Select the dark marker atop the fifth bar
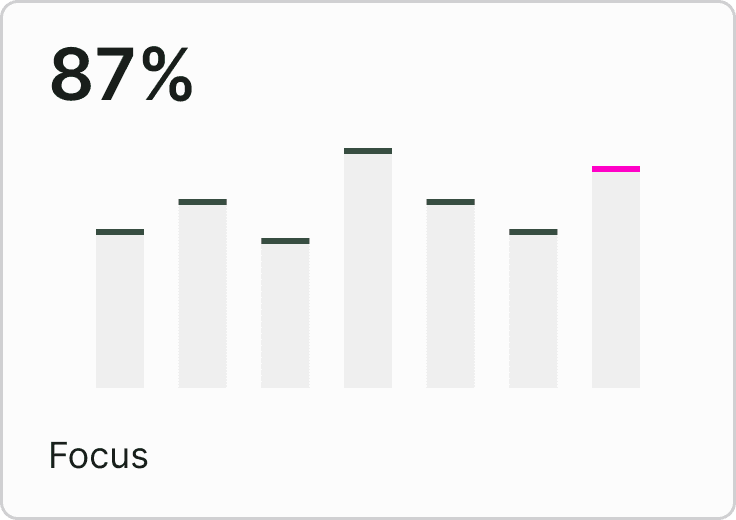Screen dimensions: 736x520 pos(451,202)
